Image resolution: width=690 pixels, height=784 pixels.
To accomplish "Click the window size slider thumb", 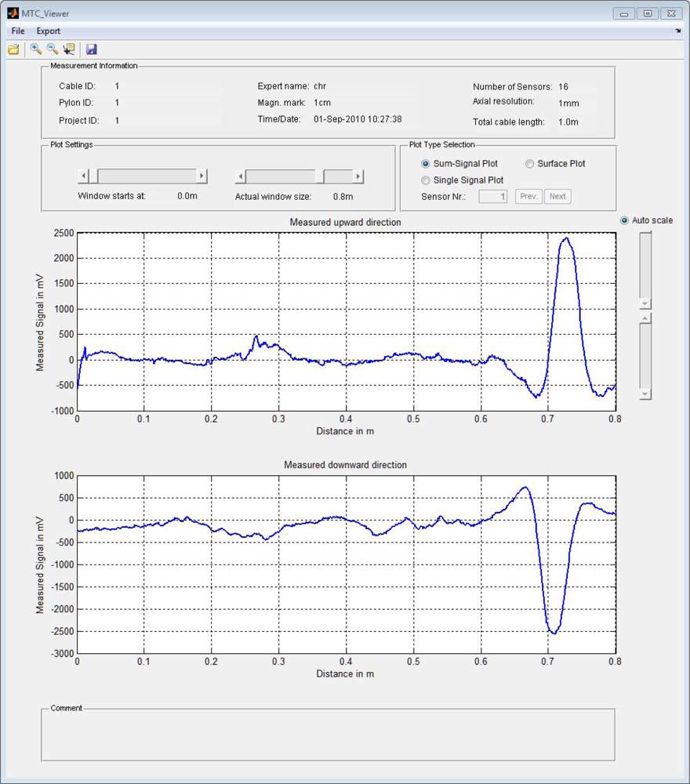I will [x=321, y=176].
